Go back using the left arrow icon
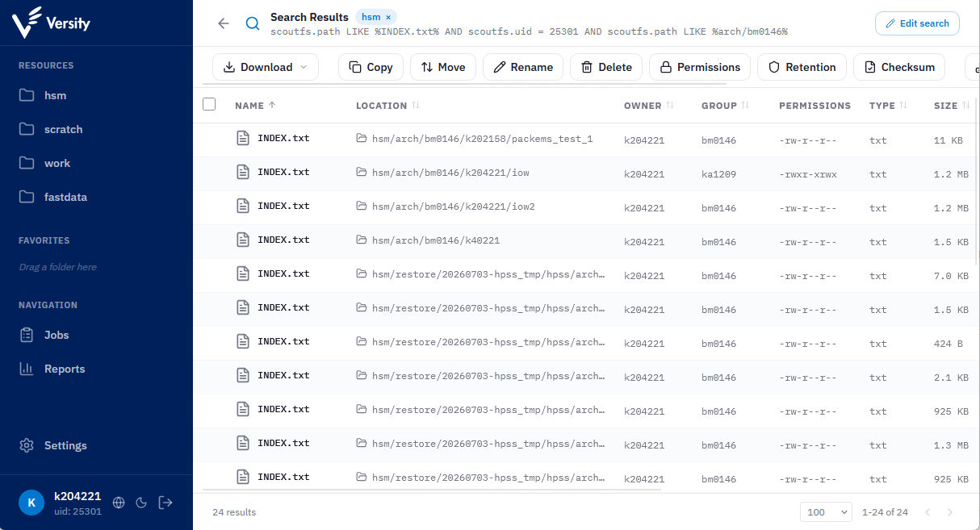The image size is (980, 530). coord(224,23)
